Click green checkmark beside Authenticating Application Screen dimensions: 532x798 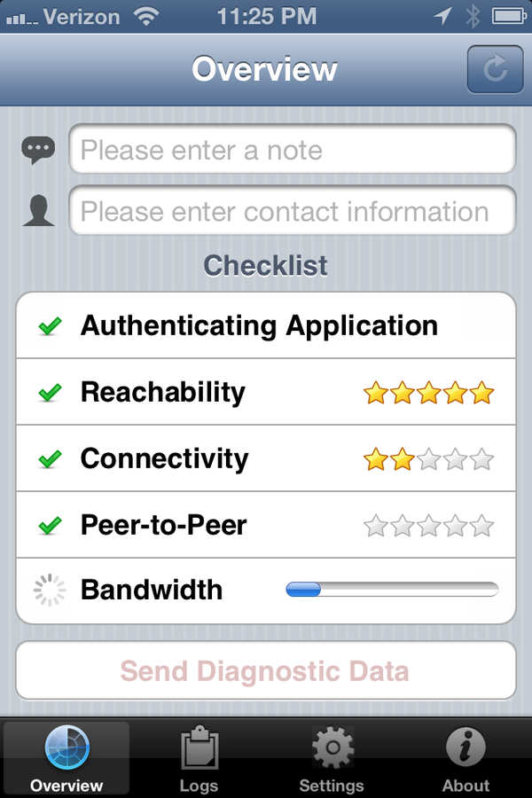[x=50, y=325]
